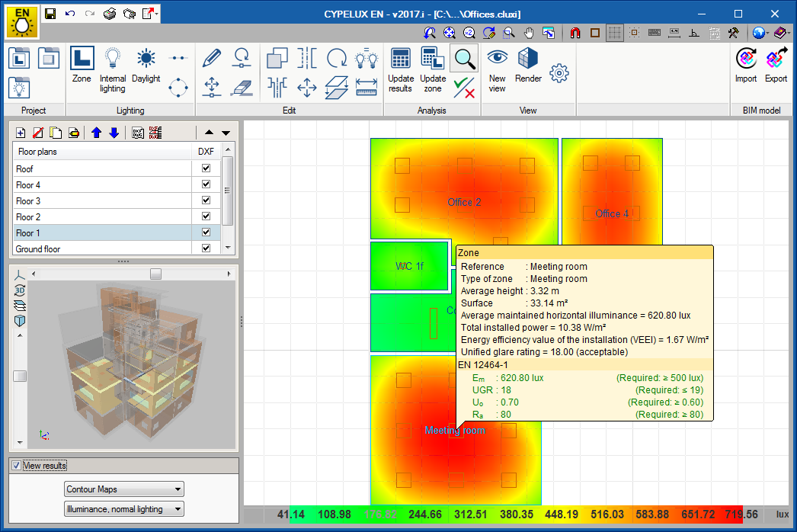Image resolution: width=797 pixels, height=532 pixels.
Task: Click the 3D view horizontal slider handle
Action: pyautogui.click(x=155, y=274)
